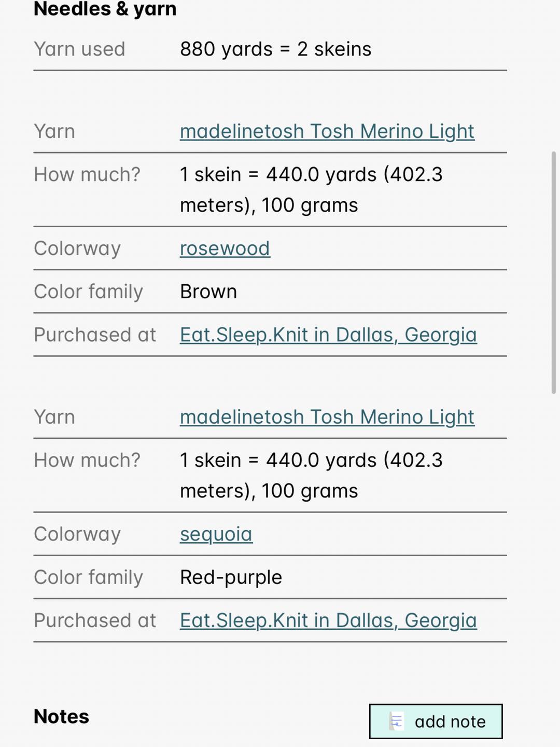Select the Red-purple color family value
The height and width of the screenshot is (747, 560).
(231, 577)
